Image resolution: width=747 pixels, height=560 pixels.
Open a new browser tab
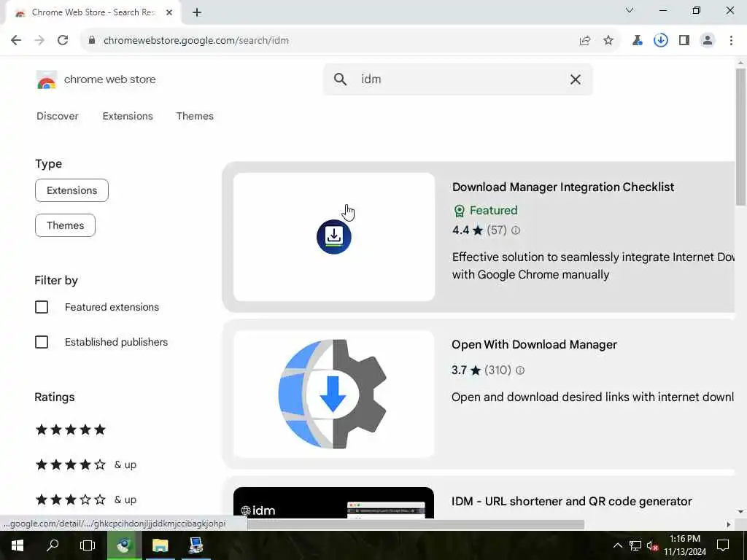(197, 13)
